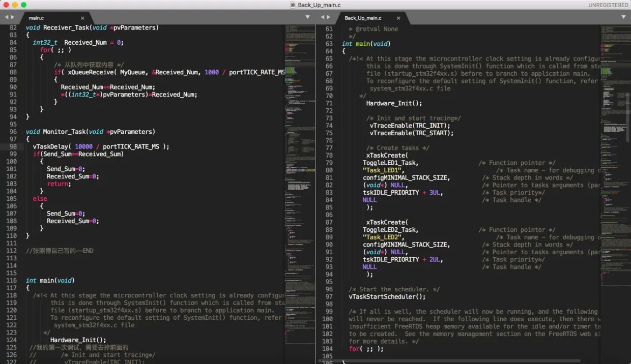Click "int main(void)" in the main.c pane
This screenshot has width=631, height=364.
coord(50,281)
